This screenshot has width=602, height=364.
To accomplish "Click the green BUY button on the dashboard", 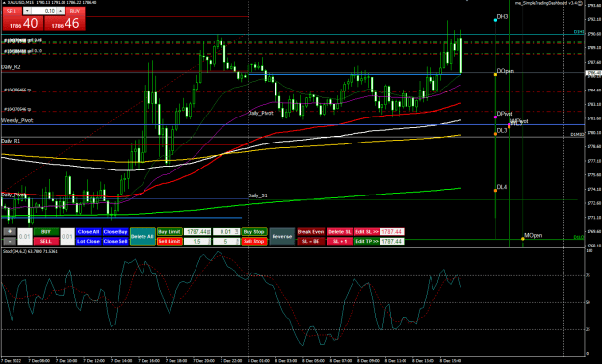I will pos(46,232).
